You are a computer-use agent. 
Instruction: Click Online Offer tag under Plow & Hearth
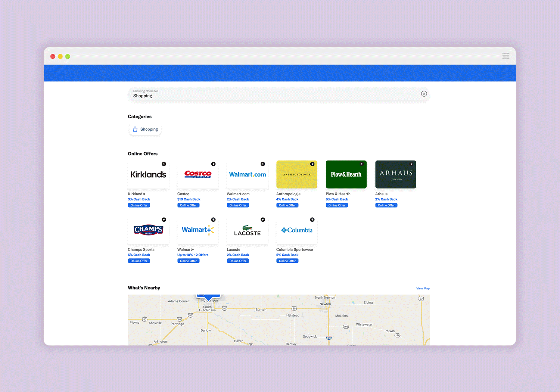click(x=337, y=205)
